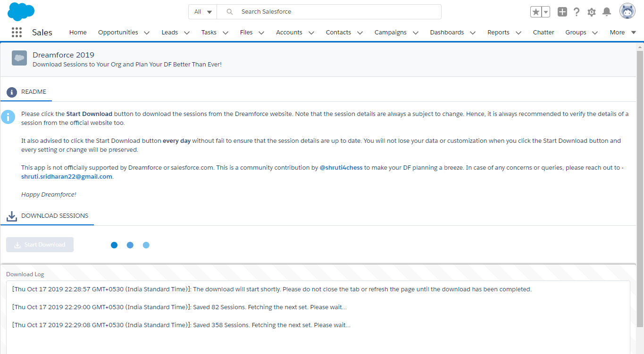
Task: Open the Reports menu item
Action: pyautogui.click(x=498, y=33)
